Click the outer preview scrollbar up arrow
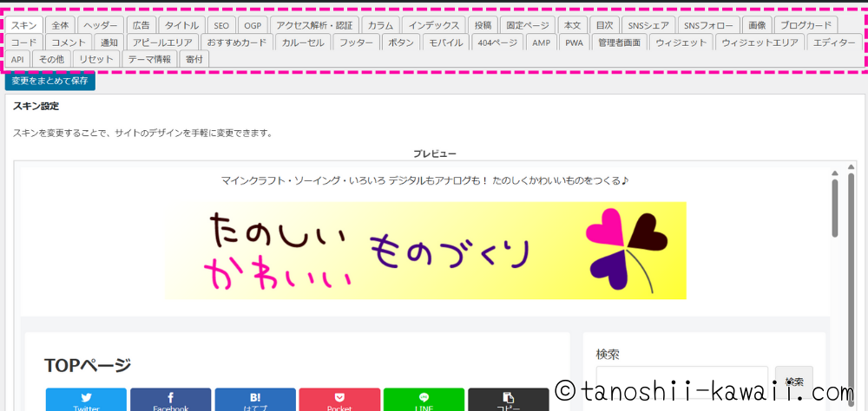This screenshot has height=411, width=868. click(852, 167)
